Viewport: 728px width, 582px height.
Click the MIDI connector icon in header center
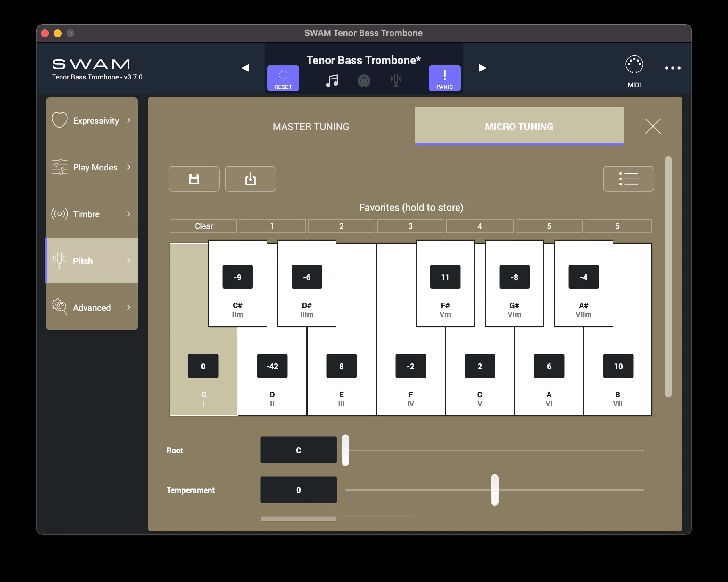pos(364,80)
